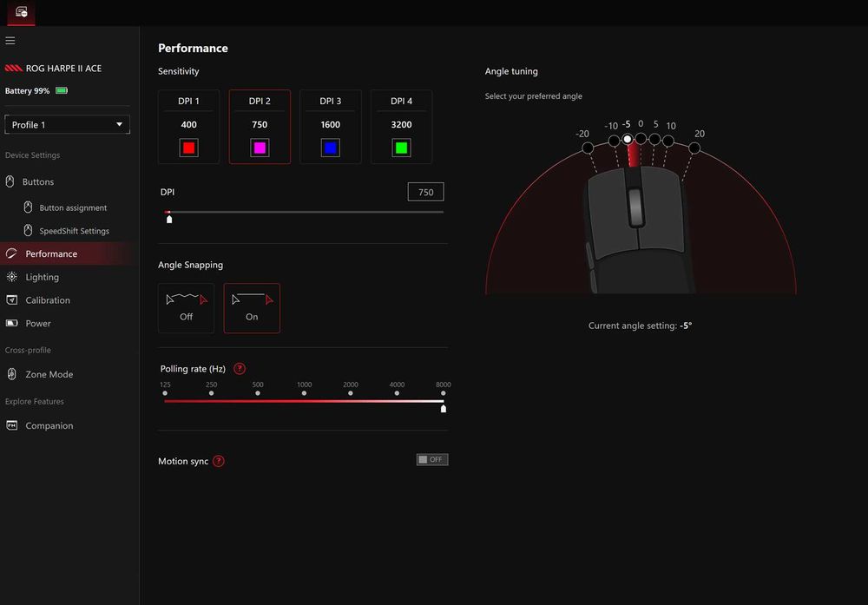The image size is (868, 605).
Task: Click the DPI slider handle
Action: [x=169, y=220]
